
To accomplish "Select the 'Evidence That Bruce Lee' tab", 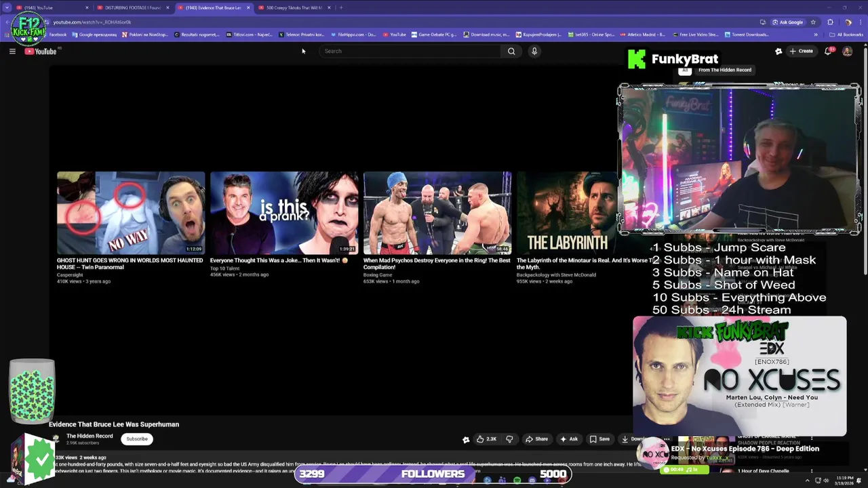I will tap(213, 7).
